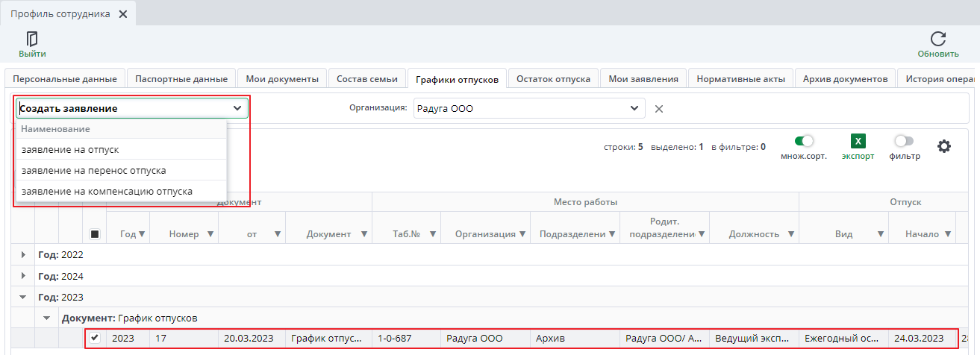Click the Радуга ООО organization cell in row
Image resolution: width=980 pixels, height=355 pixels.
485,338
